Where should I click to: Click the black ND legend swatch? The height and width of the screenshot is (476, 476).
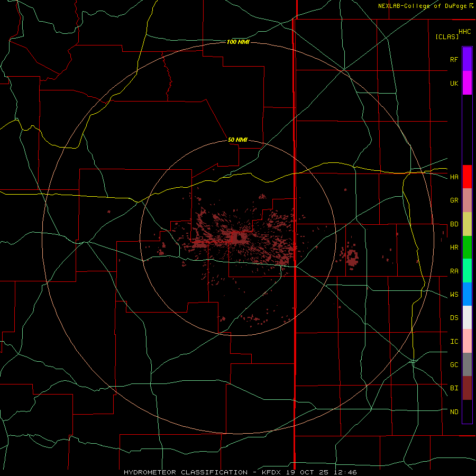(x=467, y=411)
